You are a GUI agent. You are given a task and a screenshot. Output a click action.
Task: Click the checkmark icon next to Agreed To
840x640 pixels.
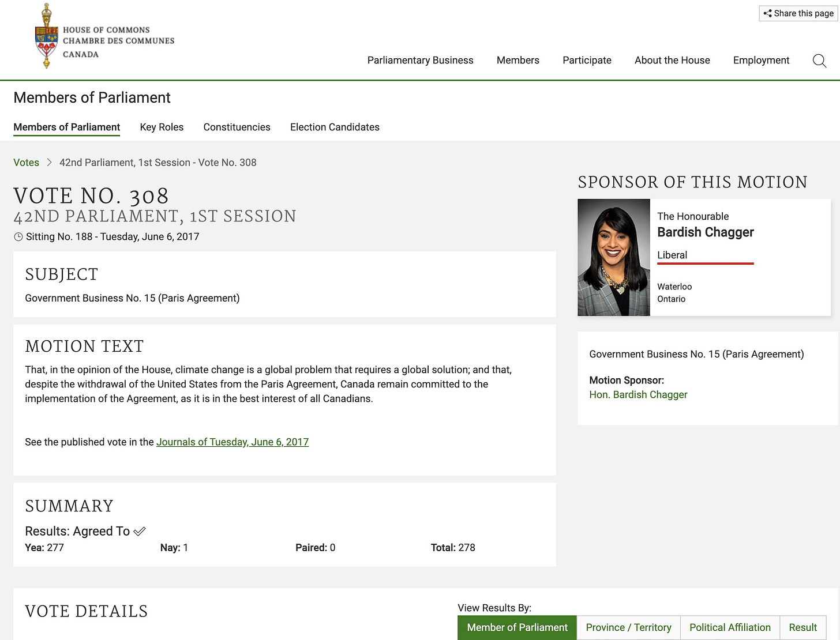pos(140,532)
